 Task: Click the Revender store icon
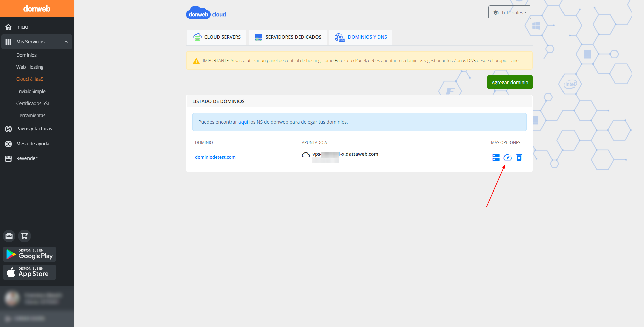(x=8, y=158)
